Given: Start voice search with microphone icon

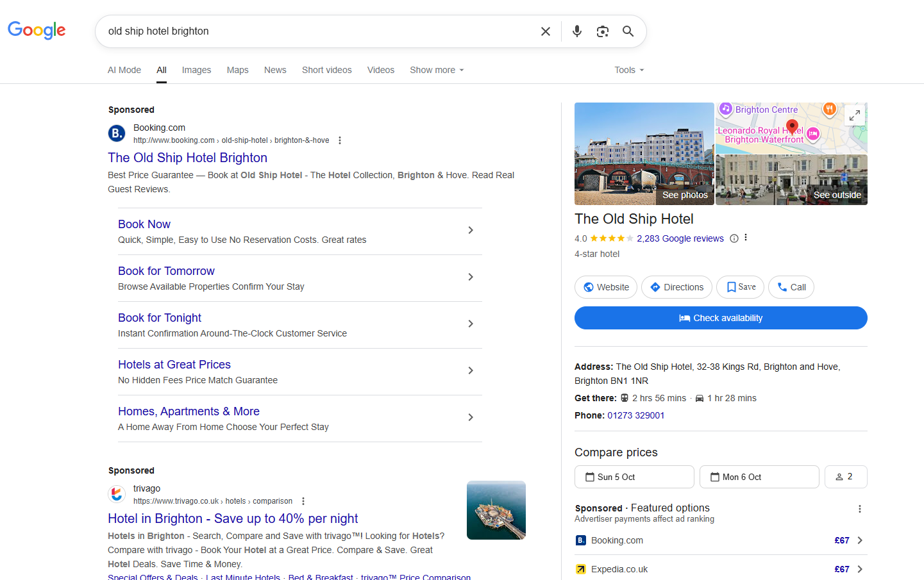Looking at the screenshot, I should pos(577,31).
